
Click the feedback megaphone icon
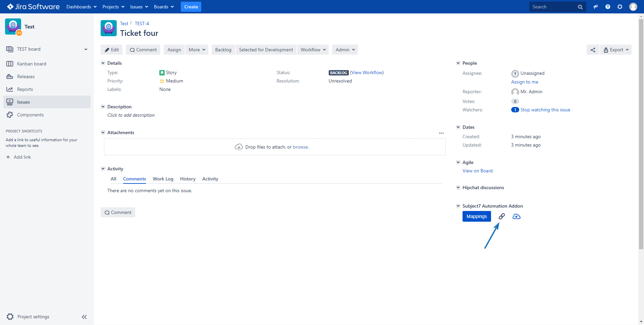tap(595, 7)
